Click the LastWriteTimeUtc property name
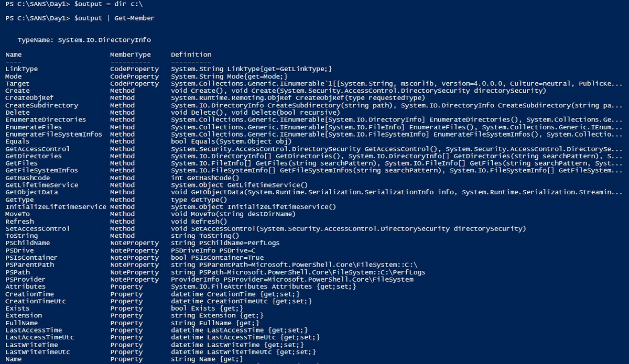Viewport: 629px width, 364px height. pyautogui.click(x=37, y=352)
